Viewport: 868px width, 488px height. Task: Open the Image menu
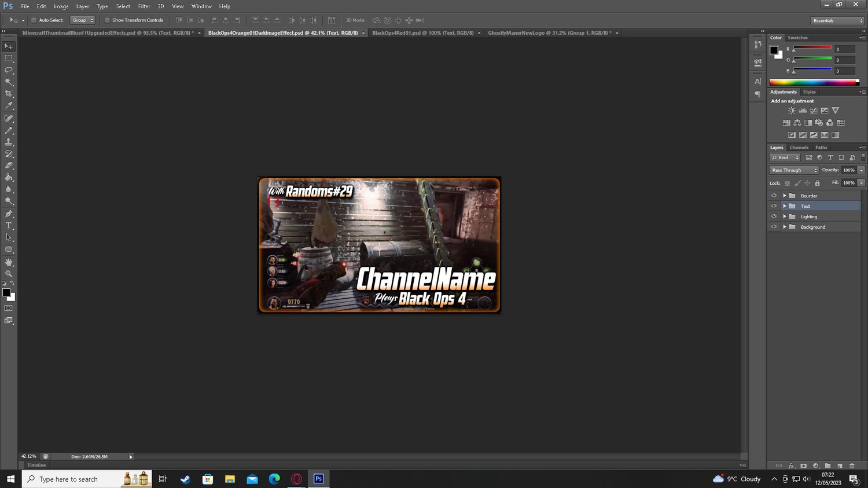point(61,6)
